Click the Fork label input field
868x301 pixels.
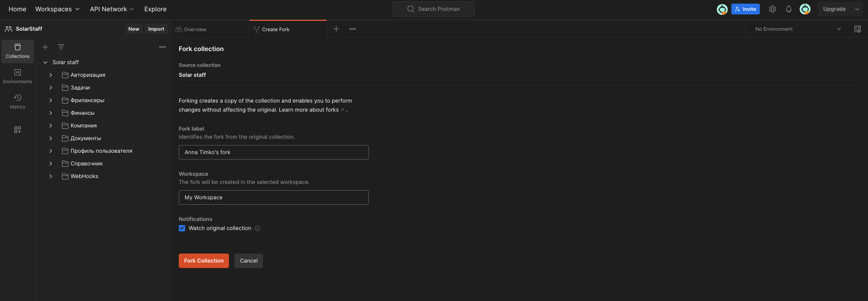click(273, 152)
